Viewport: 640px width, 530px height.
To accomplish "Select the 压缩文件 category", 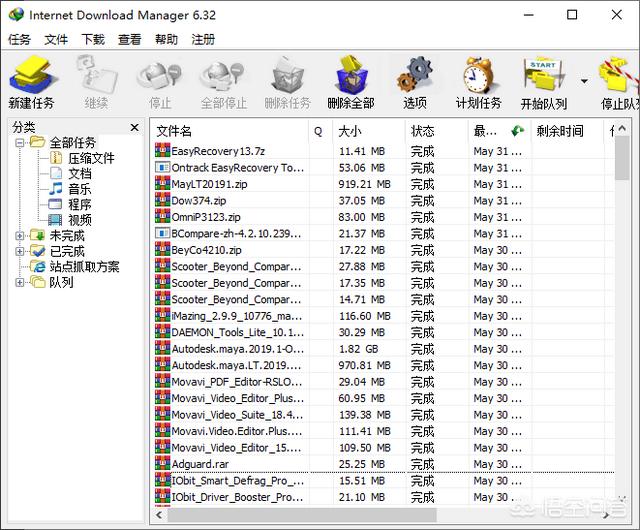I will point(91,158).
